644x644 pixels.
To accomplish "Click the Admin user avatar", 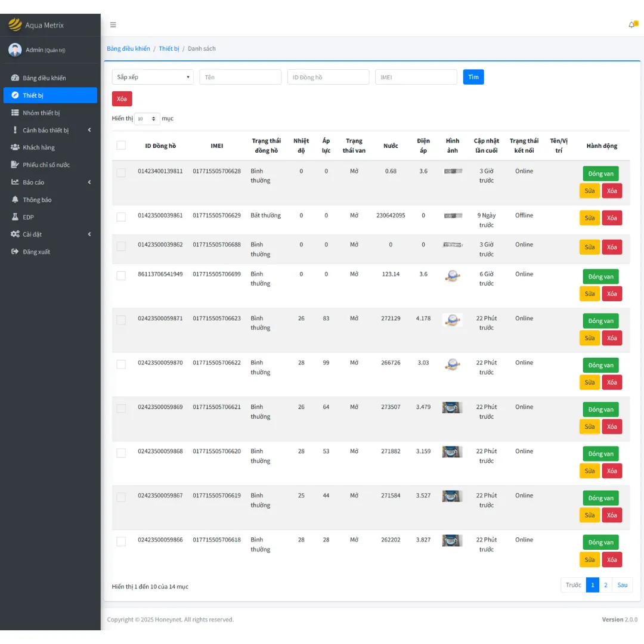I will click(x=15, y=50).
